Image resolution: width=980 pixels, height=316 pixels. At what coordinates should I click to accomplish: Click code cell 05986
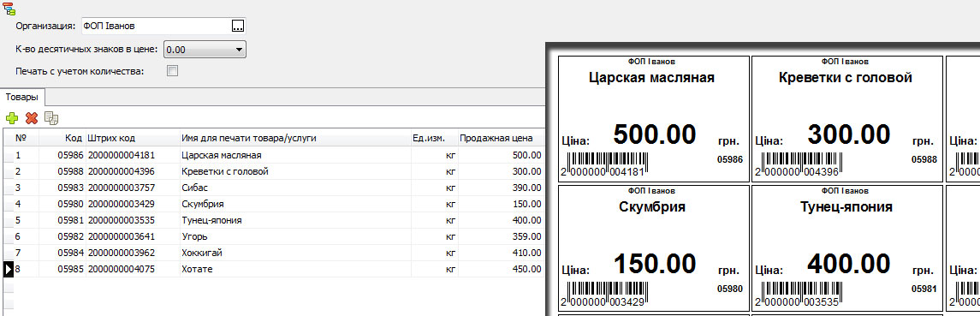coord(62,155)
